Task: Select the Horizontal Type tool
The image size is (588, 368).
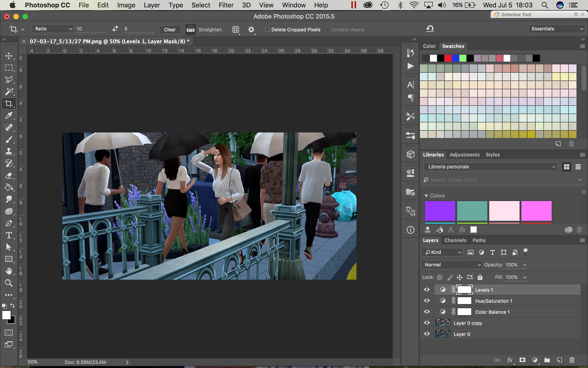Action: pos(9,236)
